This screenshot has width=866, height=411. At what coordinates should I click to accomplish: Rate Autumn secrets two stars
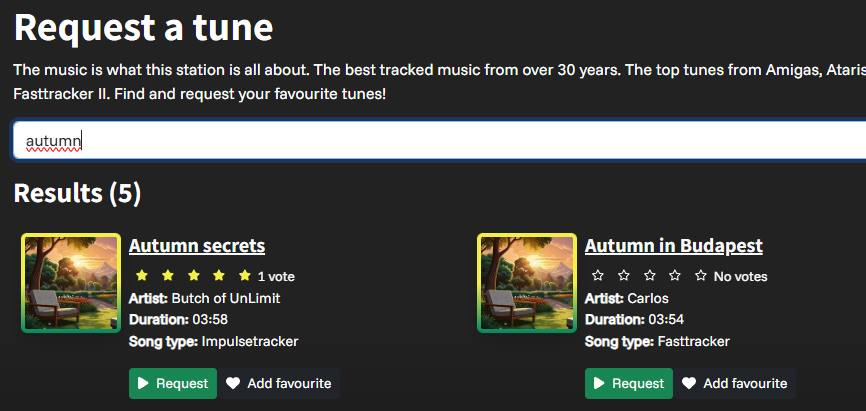[x=168, y=275]
